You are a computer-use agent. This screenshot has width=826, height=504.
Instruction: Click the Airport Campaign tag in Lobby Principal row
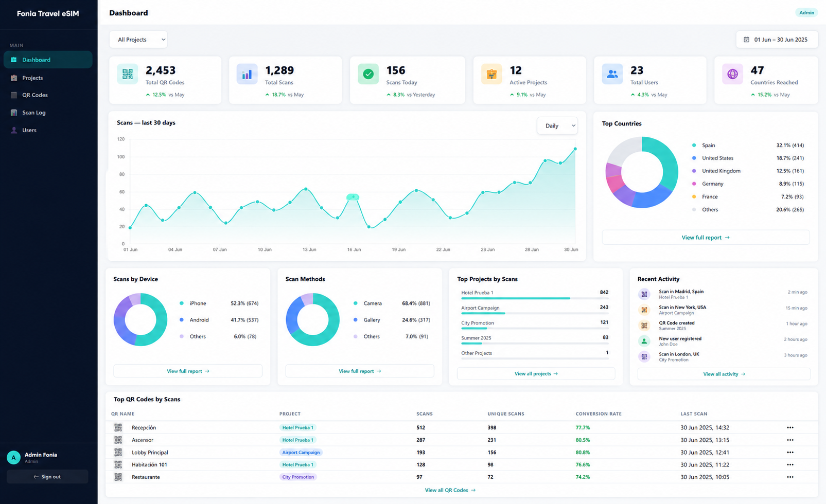click(301, 453)
